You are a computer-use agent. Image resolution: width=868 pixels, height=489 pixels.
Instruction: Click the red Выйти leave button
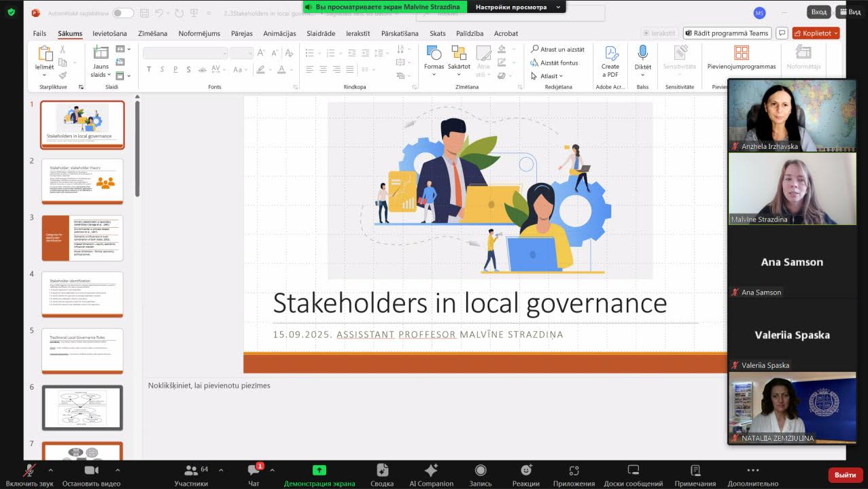tap(845, 475)
